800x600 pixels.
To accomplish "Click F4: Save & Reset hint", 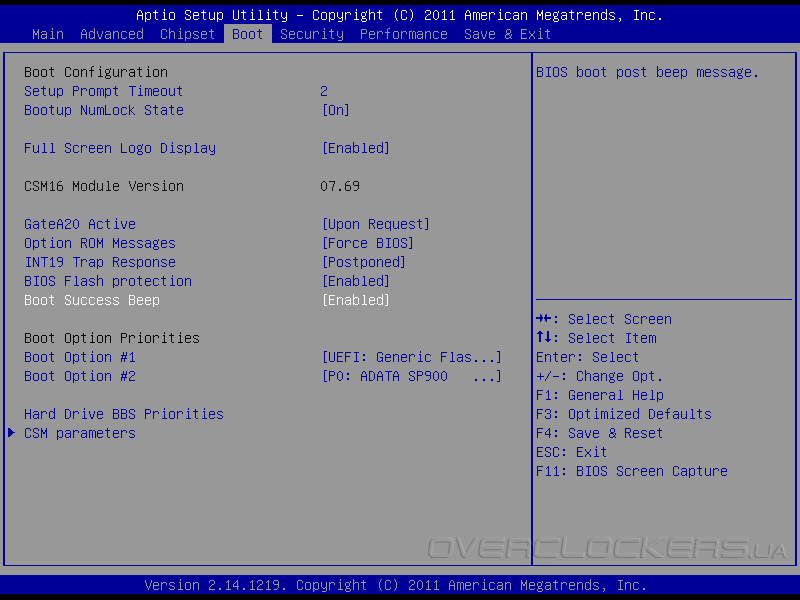I will 599,433.
